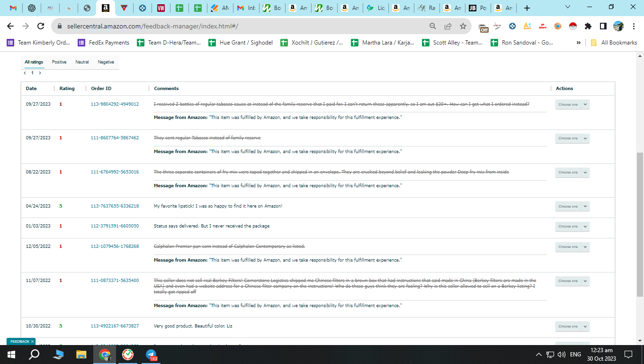Switch to the first Gmail browser tab
Image resolution: width=644 pixels, height=364 pixels.
click(x=13, y=8)
